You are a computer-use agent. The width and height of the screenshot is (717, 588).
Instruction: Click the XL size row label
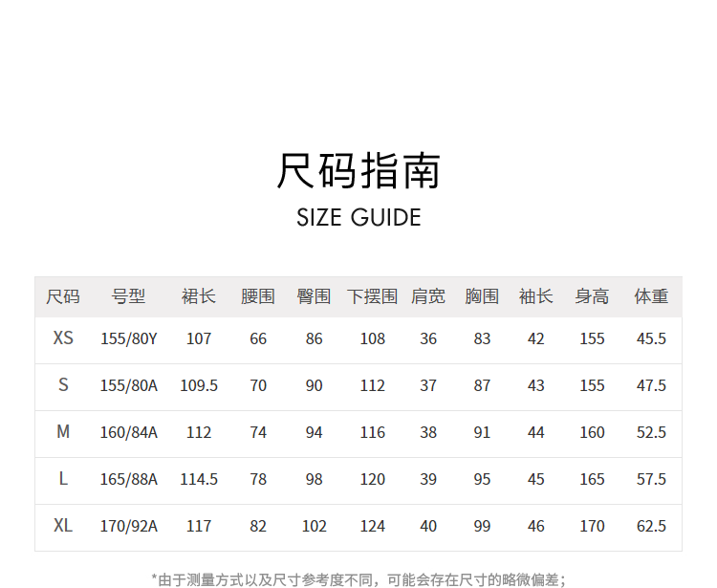[63, 526]
